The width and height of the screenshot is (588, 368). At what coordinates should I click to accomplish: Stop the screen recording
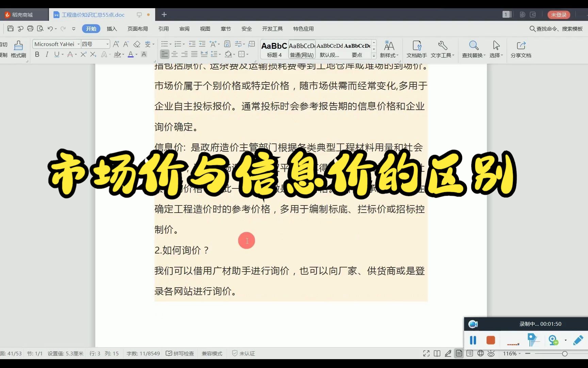pos(490,340)
